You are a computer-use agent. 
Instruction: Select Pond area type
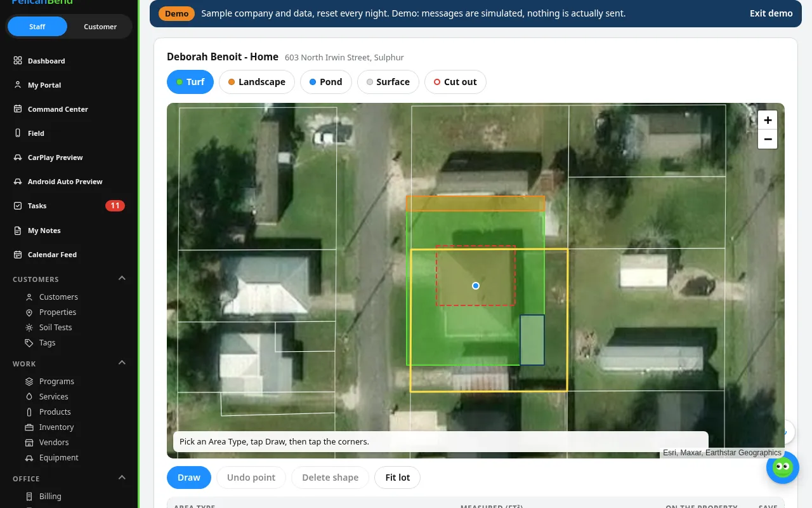[x=326, y=82]
